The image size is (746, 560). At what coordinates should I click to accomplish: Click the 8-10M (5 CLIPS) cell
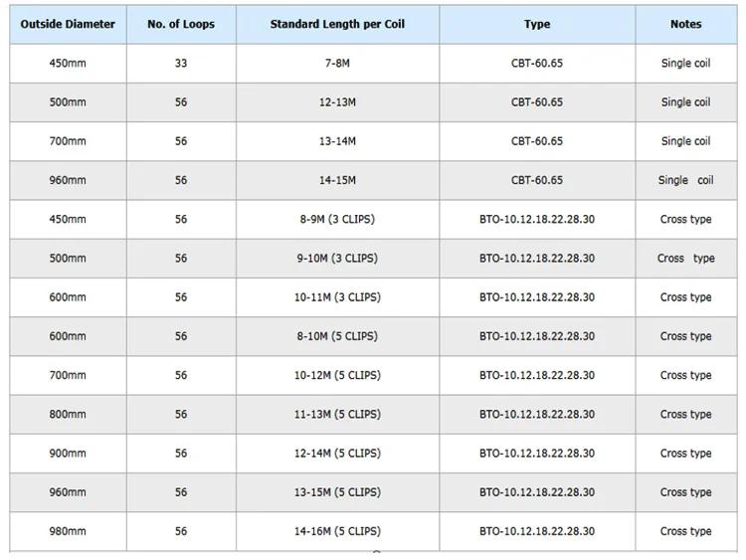point(337,336)
